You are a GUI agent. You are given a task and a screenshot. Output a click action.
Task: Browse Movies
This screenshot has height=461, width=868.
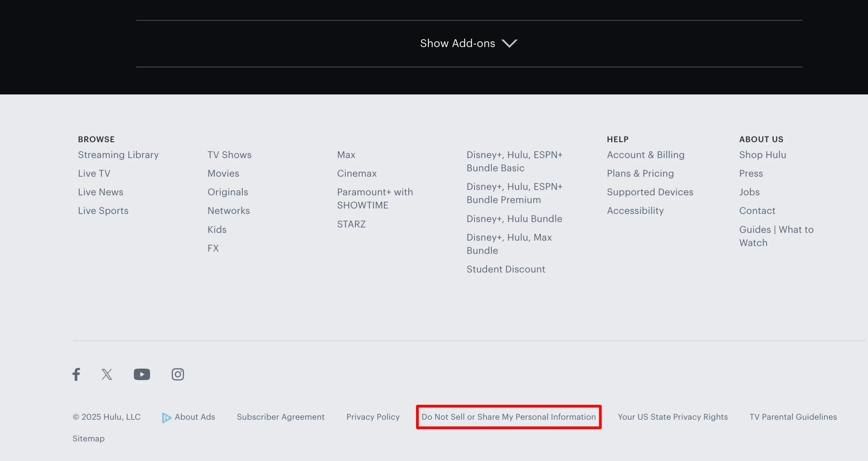point(223,173)
